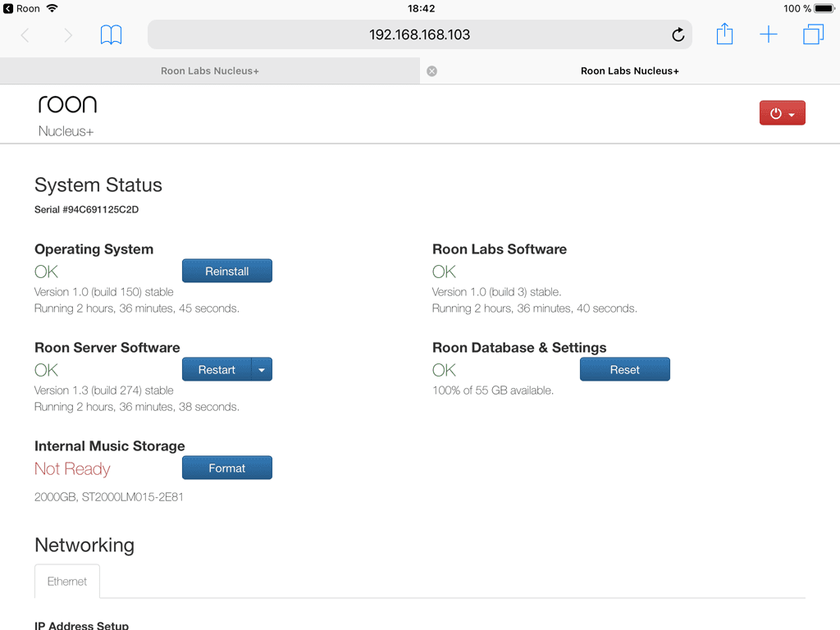Click the Roon Server Software OK status
This screenshot has height=630, width=840.
coord(46,370)
